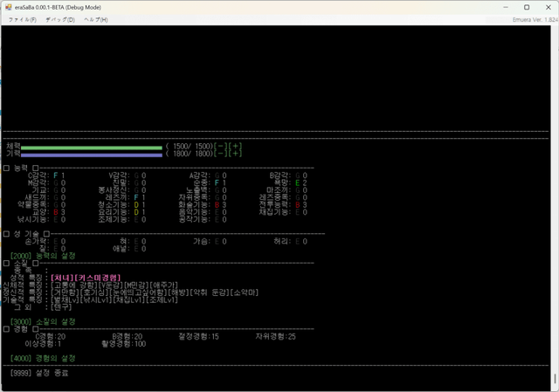Select [4000] 경험의 설정 option
Image resolution: width=559 pixels, height=392 pixels.
44,359
